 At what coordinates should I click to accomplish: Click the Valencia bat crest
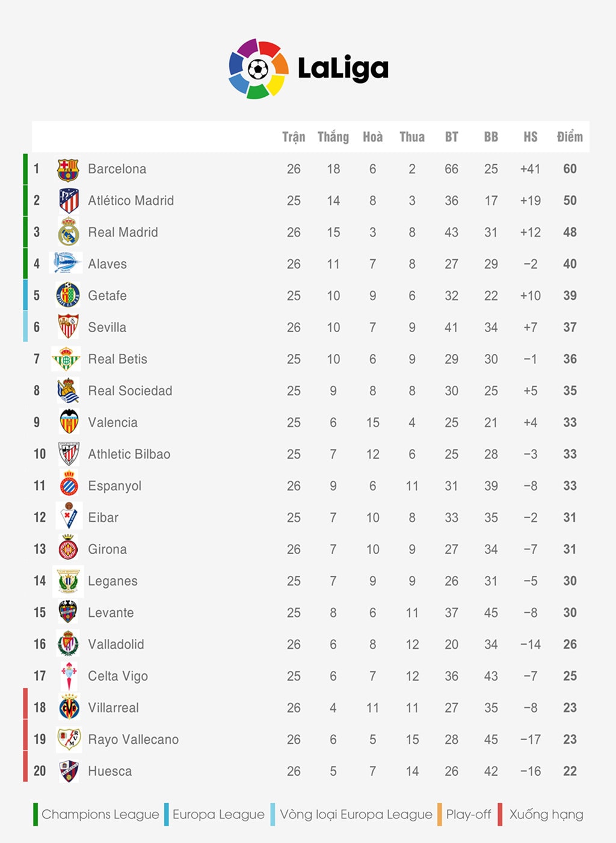pos(69,422)
